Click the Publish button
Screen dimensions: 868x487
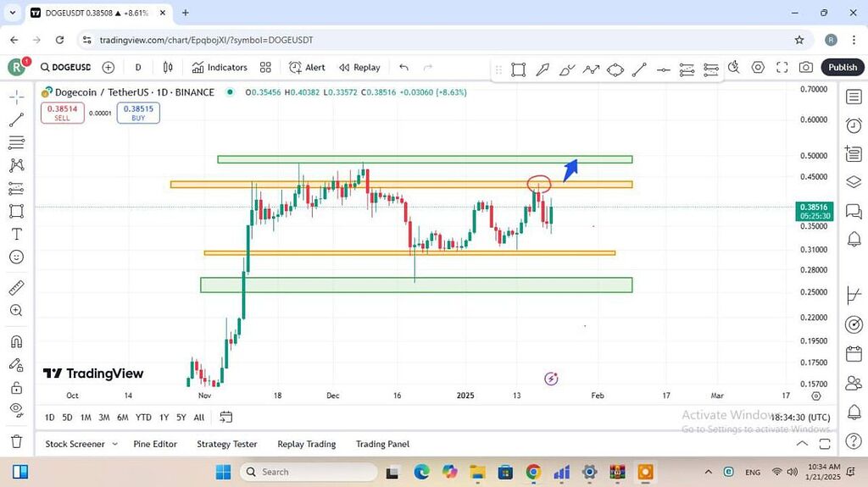tap(842, 68)
